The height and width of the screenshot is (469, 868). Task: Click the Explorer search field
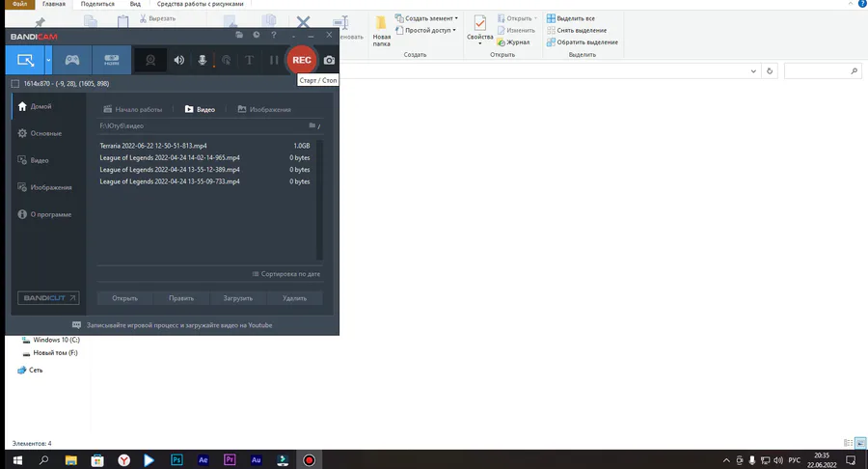[823, 71]
